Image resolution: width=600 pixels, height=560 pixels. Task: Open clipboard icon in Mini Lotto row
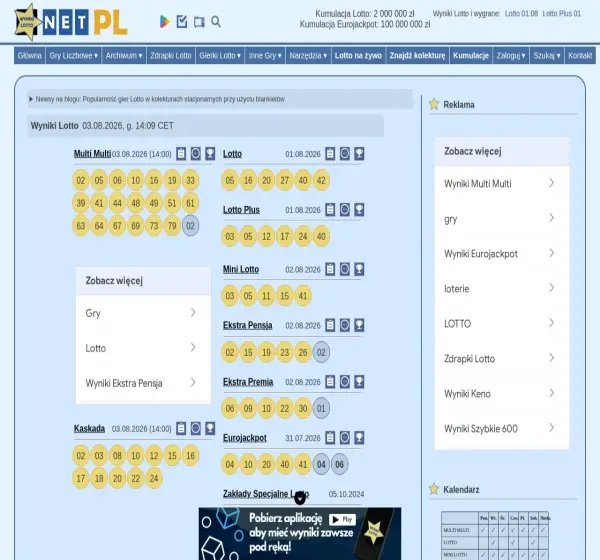click(x=330, y=269)
